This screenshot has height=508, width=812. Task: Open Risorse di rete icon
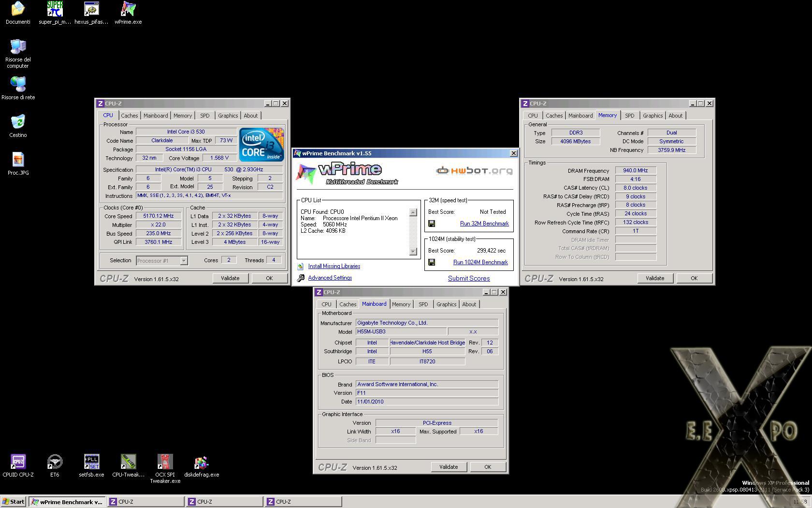point(18,85)
